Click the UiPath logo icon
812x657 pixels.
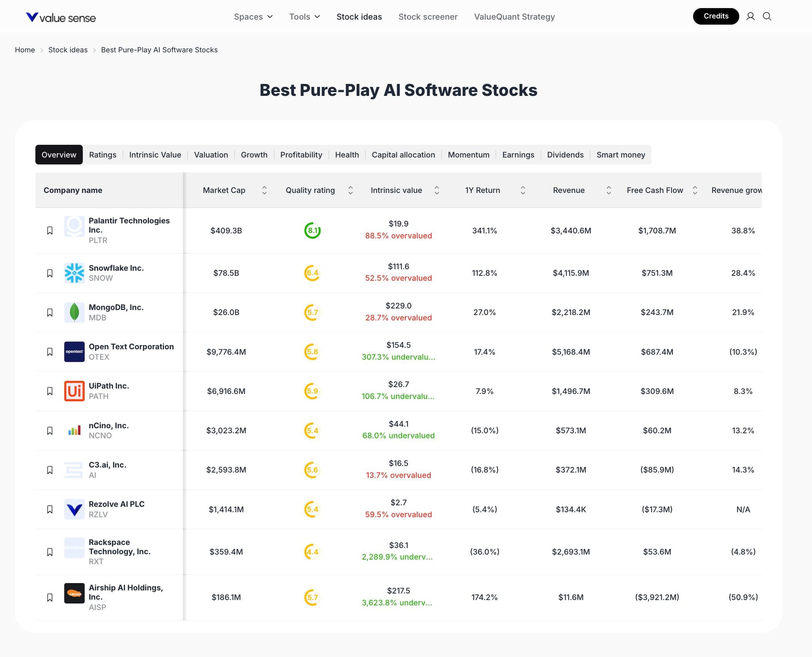[x=74, y=391]
